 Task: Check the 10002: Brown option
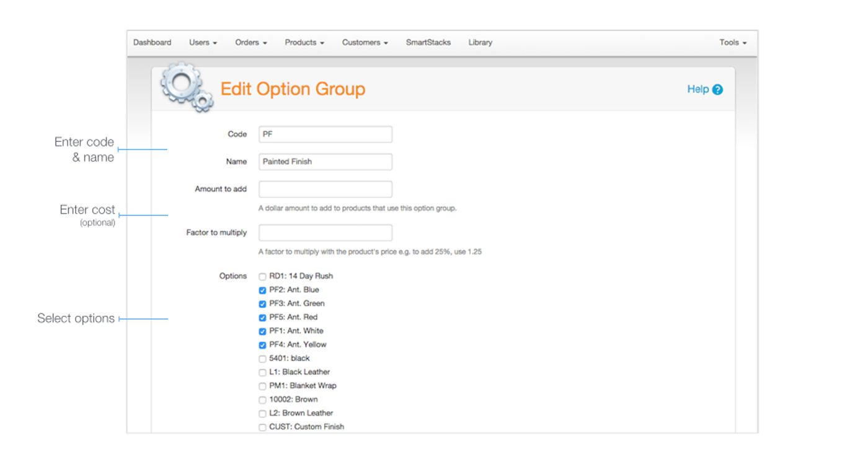coord(262,399)
